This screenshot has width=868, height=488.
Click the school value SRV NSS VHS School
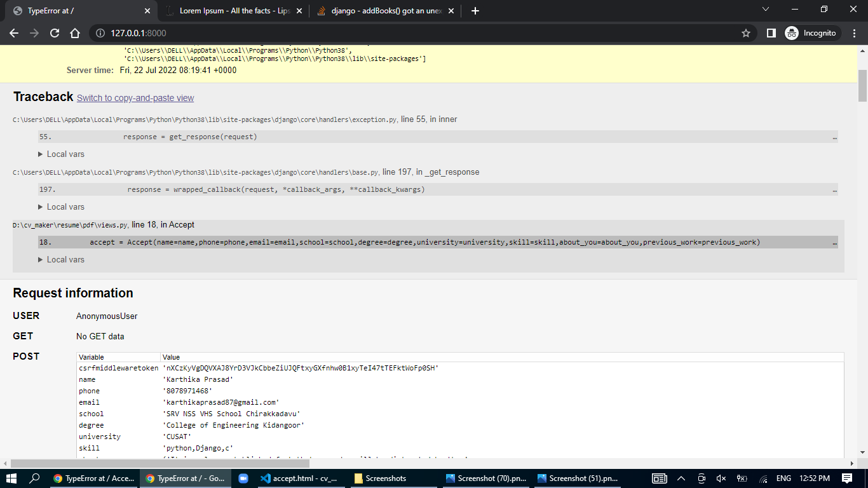[232, 414]
